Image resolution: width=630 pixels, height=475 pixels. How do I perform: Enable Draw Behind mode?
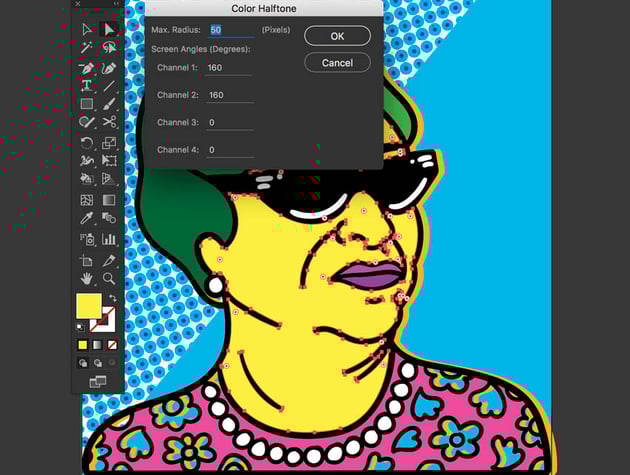(98, 363)
